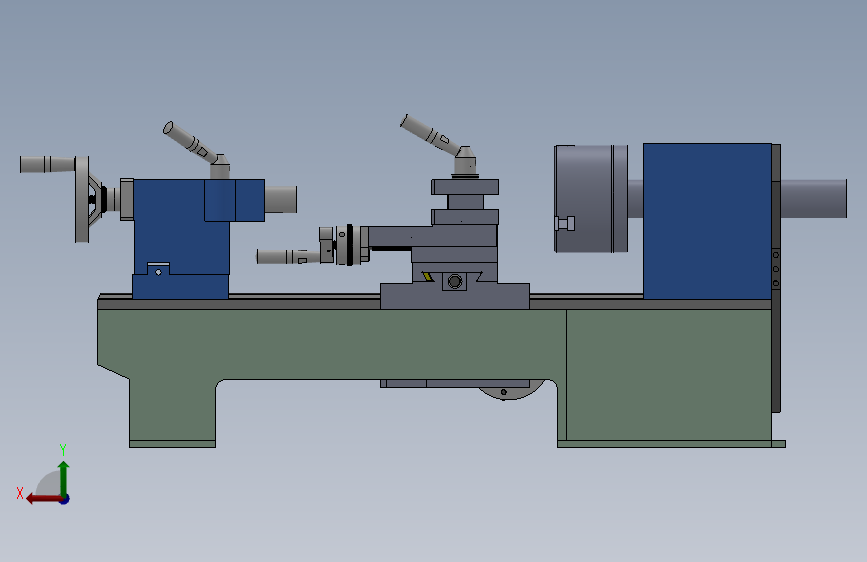Select the yellow gib wedge on the carriage
Image resolution: width=867 pixels, height=562 pixels.
click(x=427, y=276)
